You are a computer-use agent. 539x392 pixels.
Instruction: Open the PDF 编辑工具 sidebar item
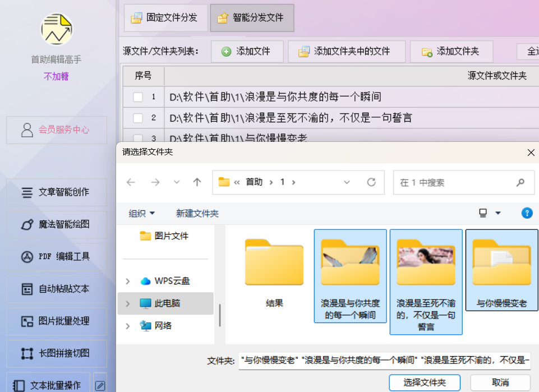(56, 257)
